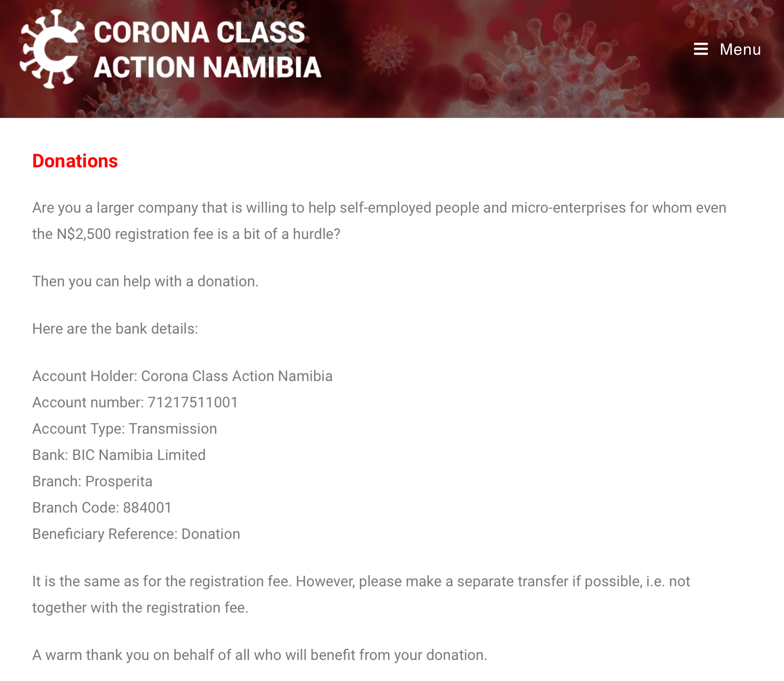Click the Account Holder line
784x681 pixels.
click(x=183, y=376)
